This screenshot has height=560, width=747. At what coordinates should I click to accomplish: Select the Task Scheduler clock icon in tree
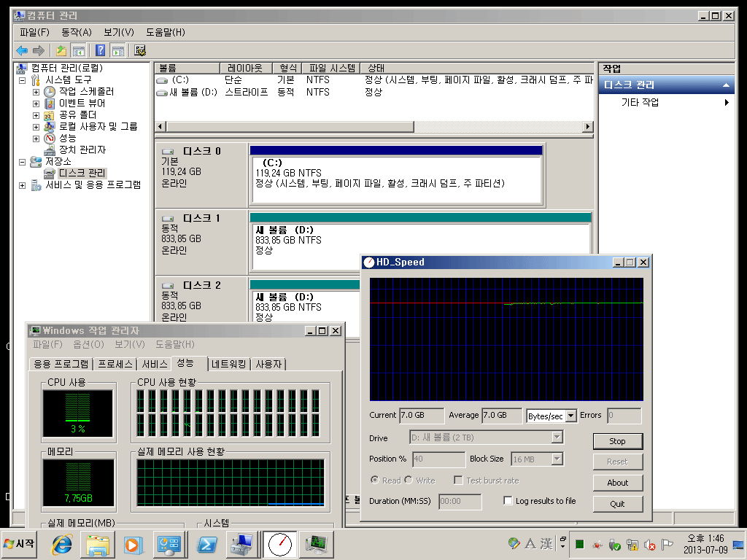pos(50,91)
